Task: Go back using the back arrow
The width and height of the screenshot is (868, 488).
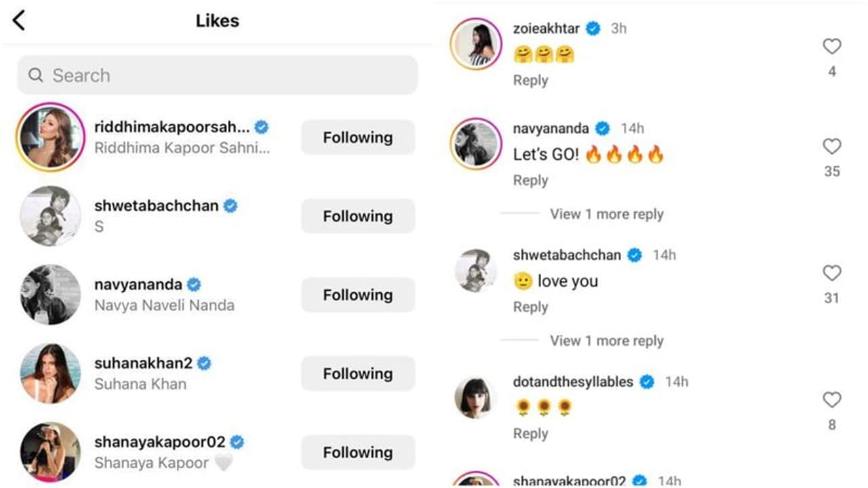Action: pyautogui.click(x=19, y=20)
